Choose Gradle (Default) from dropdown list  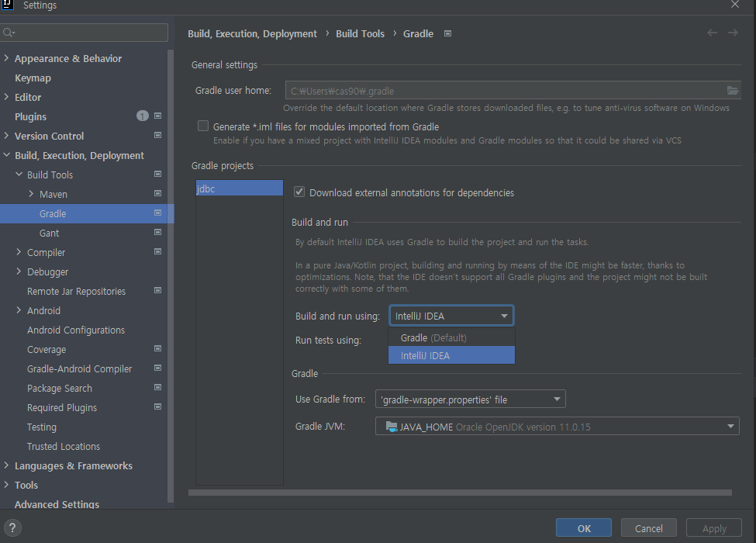[451, 337]
